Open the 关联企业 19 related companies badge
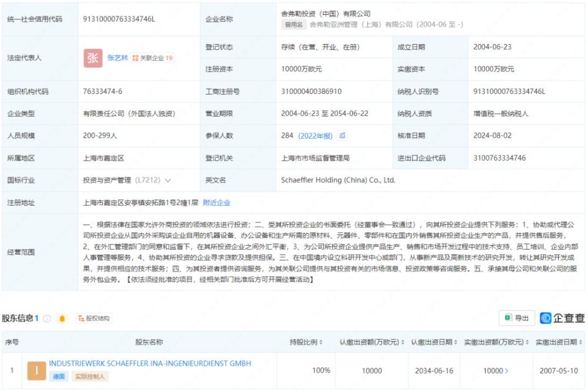 [153, 58]
